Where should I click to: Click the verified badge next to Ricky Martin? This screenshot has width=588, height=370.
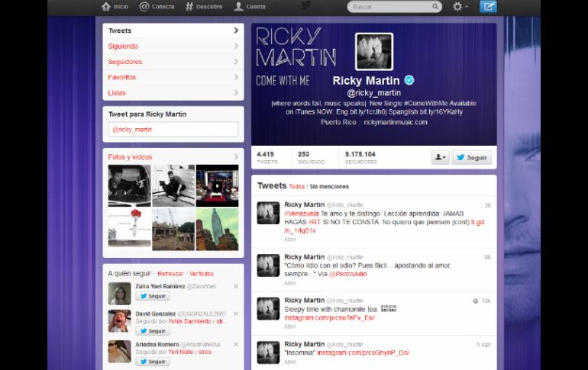(x=409, y=81)
